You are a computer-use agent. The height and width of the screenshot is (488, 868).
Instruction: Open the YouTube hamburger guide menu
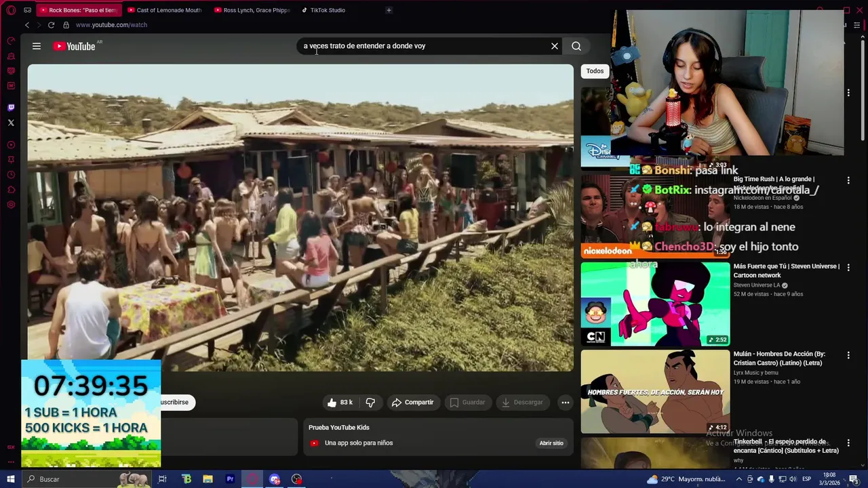[37, 46]
